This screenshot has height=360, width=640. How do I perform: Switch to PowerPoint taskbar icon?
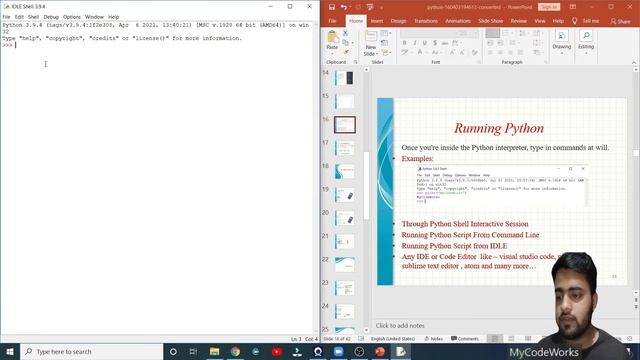pos(380,351)
